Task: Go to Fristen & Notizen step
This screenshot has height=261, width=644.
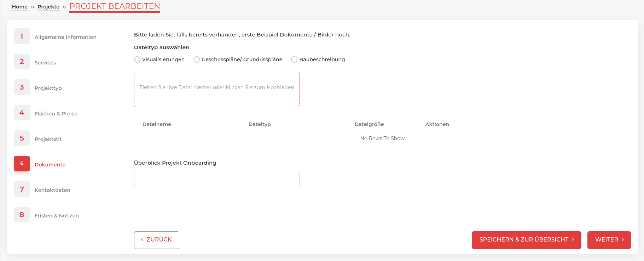Action: [57, 216]
